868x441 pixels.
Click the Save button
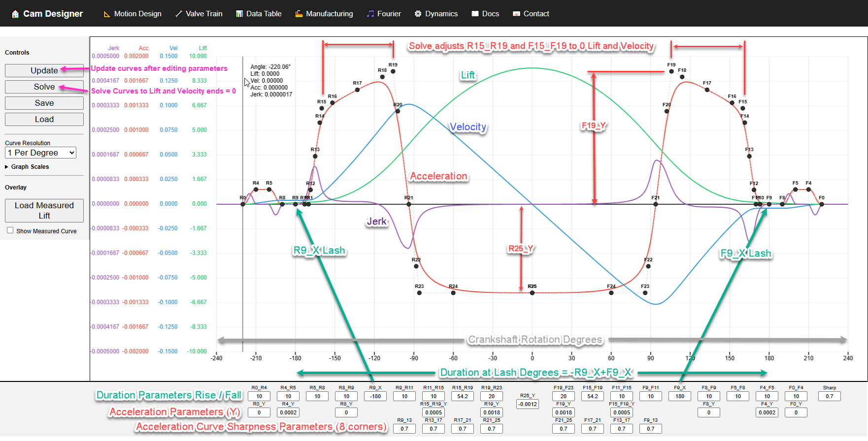(44, 103)
